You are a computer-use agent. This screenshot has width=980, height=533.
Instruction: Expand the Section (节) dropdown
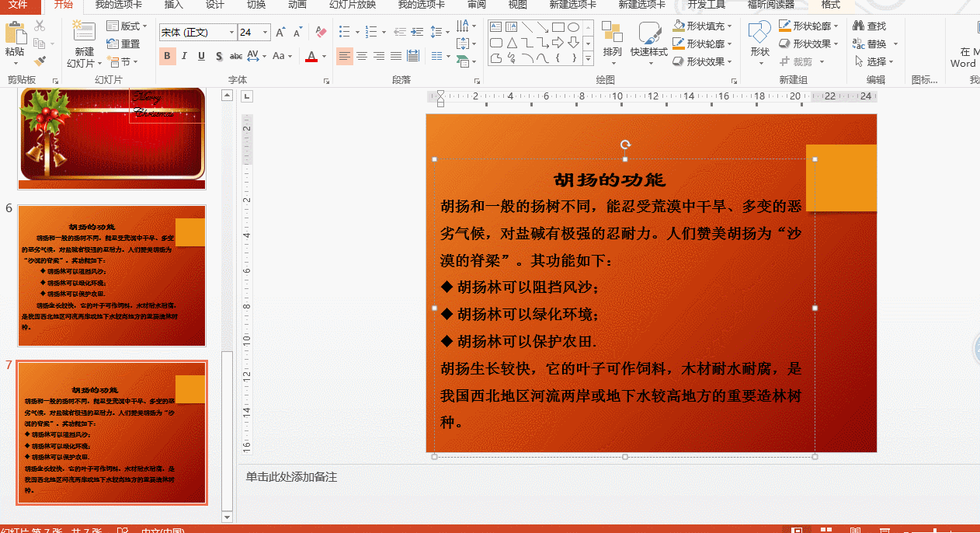[123, 61]
